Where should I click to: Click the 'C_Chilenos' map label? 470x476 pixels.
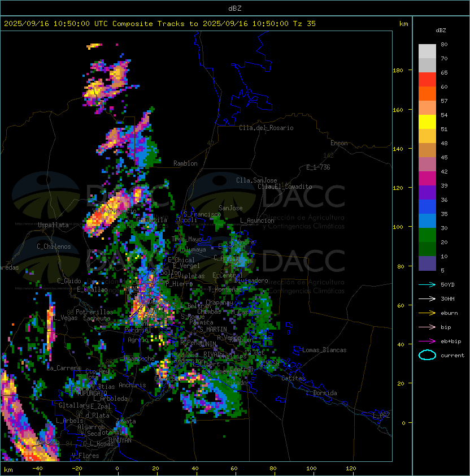coord(54,246)
